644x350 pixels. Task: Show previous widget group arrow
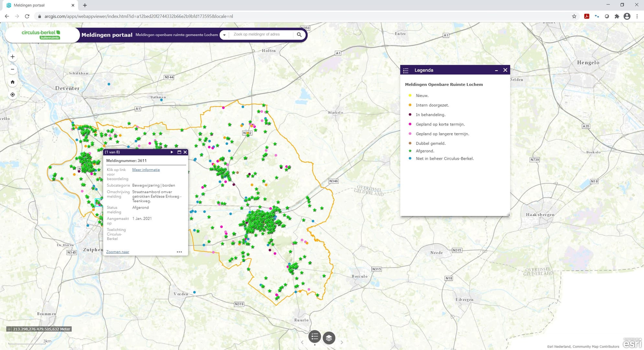click(x=302, y=342)
